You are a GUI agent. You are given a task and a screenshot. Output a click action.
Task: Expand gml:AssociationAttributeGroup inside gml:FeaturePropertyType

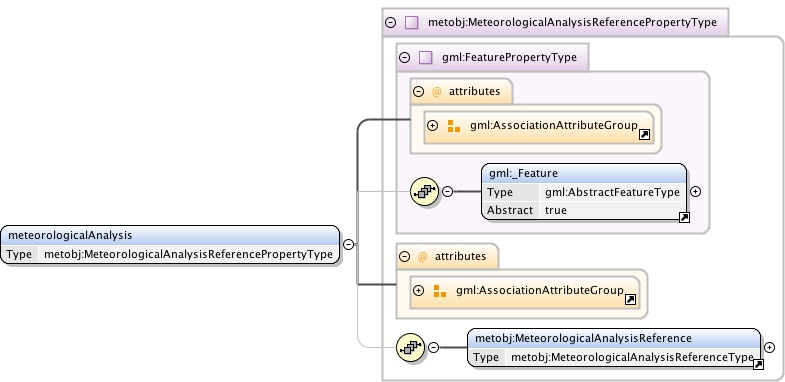pyautogui.click(x=433, y=126)
